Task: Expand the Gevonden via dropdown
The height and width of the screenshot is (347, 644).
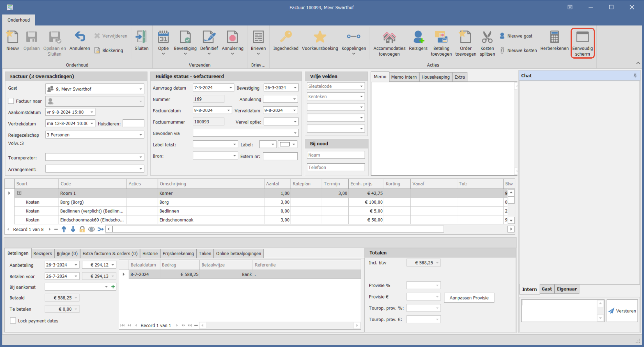Action: tap(295, 133)
